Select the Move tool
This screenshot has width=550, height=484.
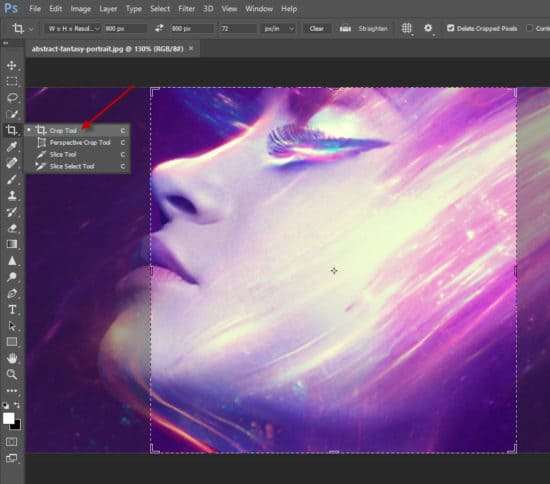[12, 65]
